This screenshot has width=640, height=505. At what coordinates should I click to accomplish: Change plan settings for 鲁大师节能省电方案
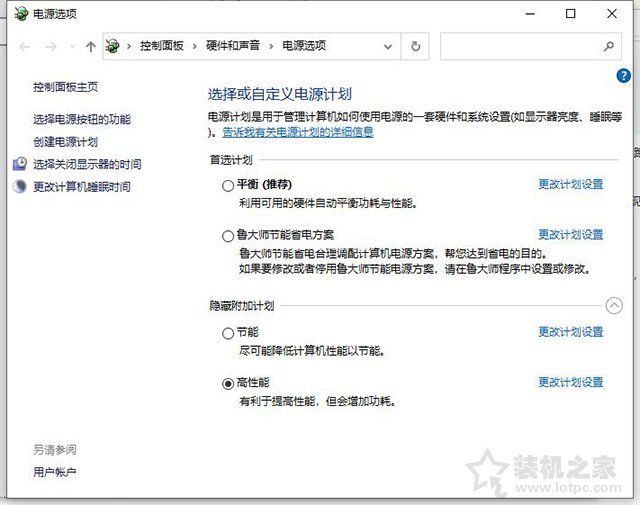pyautogui.click(x=571, y=234)
